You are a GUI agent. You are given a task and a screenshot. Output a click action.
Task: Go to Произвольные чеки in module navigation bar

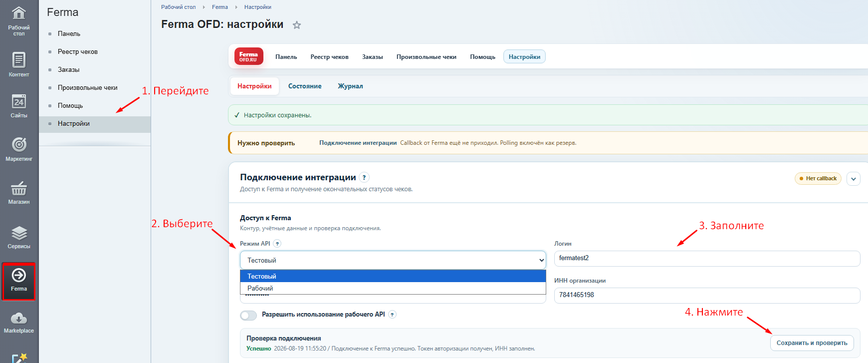pos(427,57)
